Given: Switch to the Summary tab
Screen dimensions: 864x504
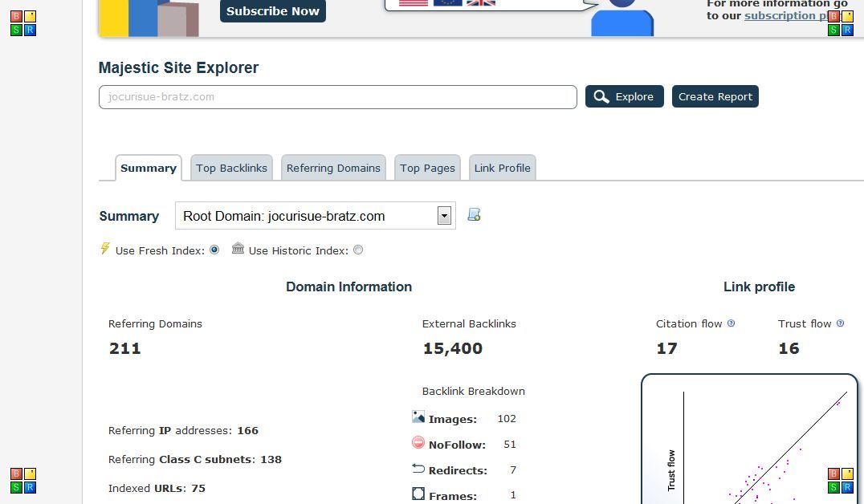Looking at the screenshot, I should click(149, 168).
